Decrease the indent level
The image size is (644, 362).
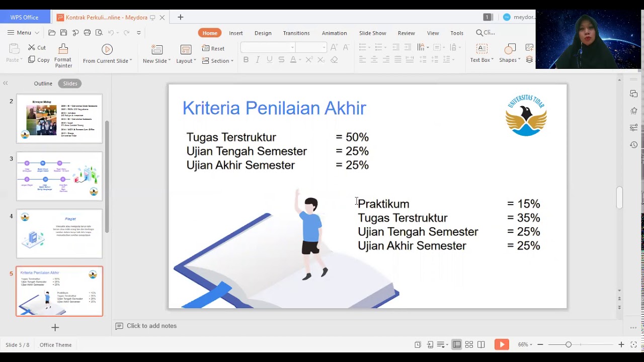[396, 47]
